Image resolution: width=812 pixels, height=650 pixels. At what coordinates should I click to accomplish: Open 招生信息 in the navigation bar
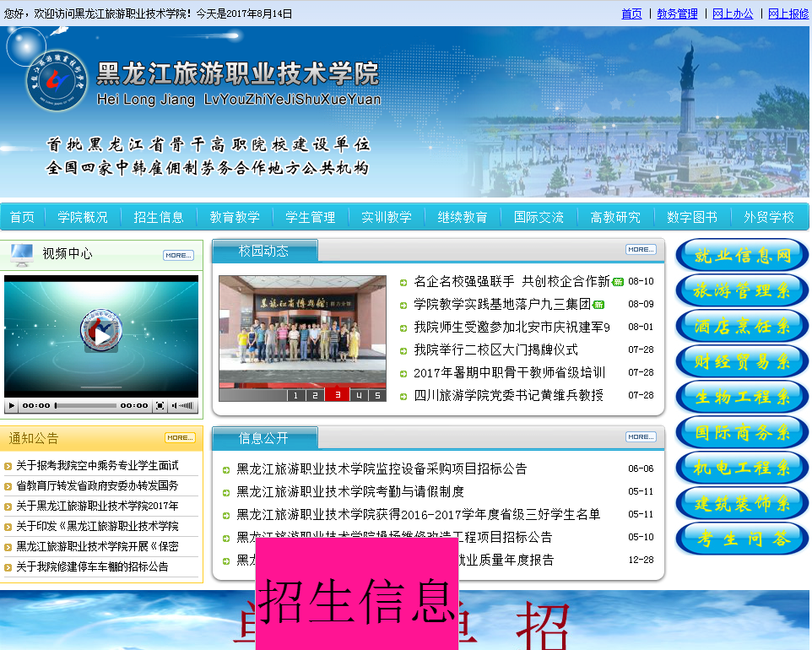(x=159, y=217)
